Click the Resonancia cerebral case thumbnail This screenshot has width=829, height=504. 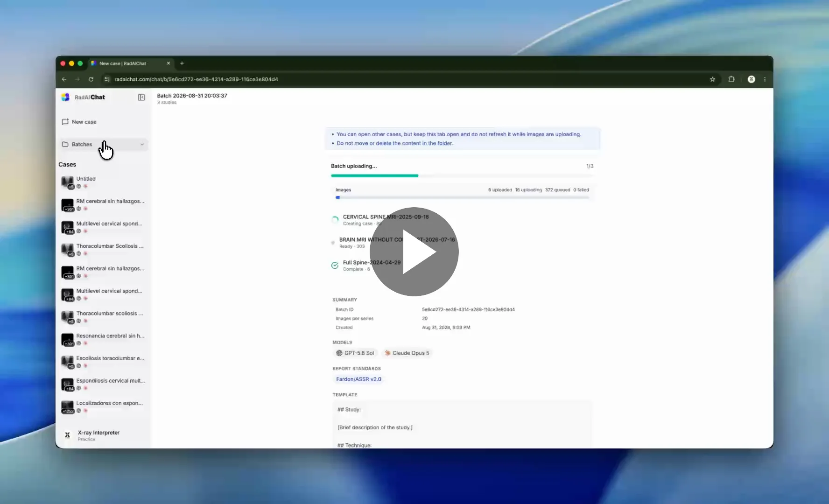click(68, 339)
